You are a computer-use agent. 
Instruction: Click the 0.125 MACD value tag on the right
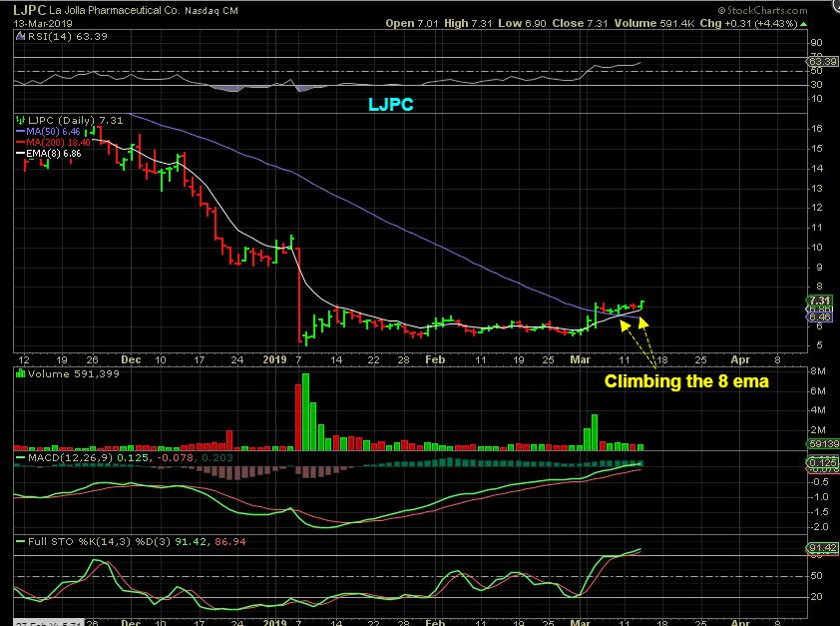[x=822, y=462]
